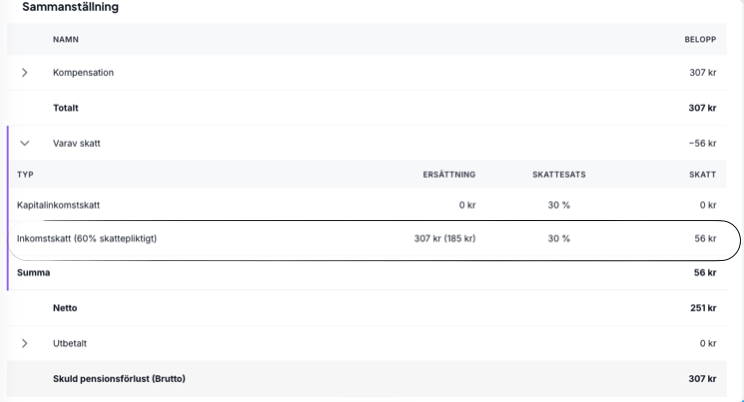Expand the Kompensation row chevron
The height and width of the screenshot is (402, 744).
tap(25, 73)
